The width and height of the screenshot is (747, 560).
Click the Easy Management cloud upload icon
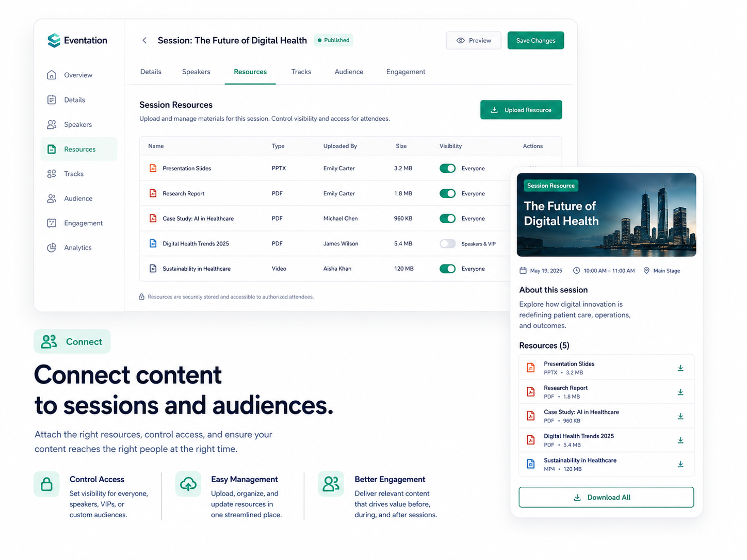coord(188,484)
